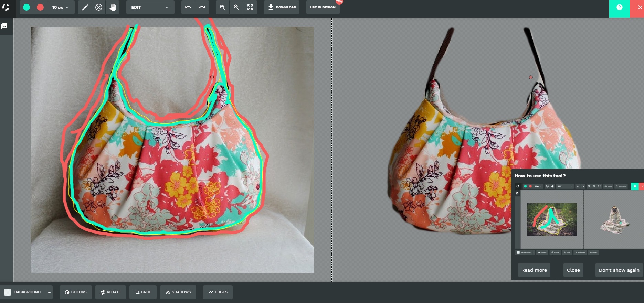Activate the hand pan tool
Screen dimensions: 644x303
pyautogui.click(x=113, y=7)
